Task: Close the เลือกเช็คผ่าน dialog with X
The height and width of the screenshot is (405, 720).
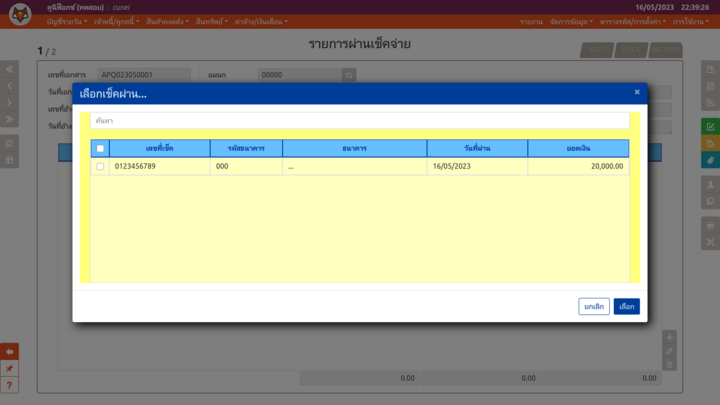Action: 637,92
